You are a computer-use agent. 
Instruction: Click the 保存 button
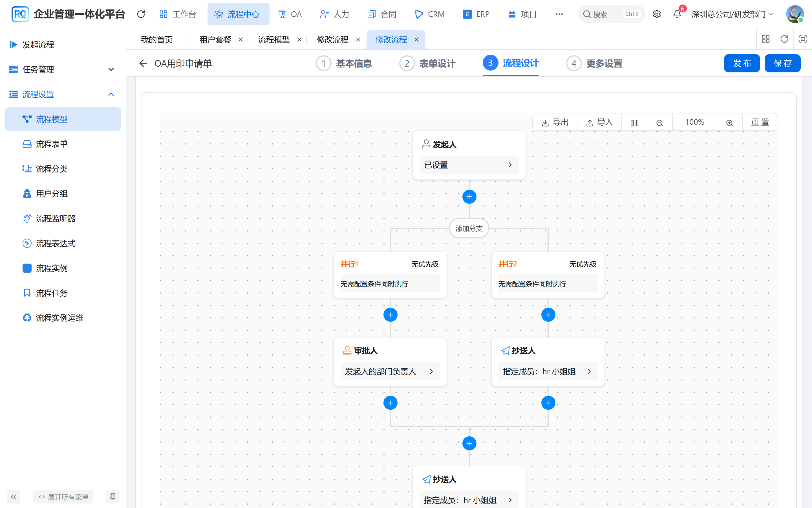(x=782, y=63)
